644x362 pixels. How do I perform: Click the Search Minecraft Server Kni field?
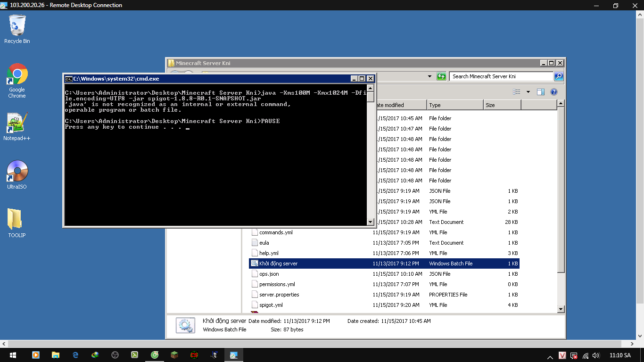pos(501,76)
